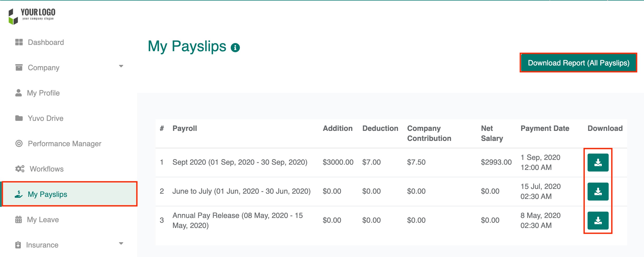Click the Dashboard grid icon
This screenshot has height=257, width=644.
click(19, 42)
